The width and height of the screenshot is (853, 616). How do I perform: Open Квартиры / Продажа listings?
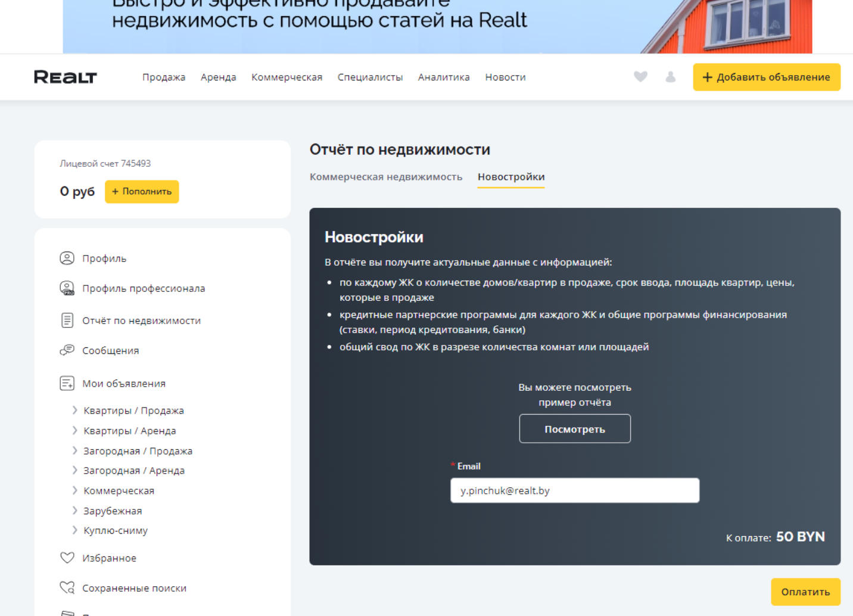[134, 410]
